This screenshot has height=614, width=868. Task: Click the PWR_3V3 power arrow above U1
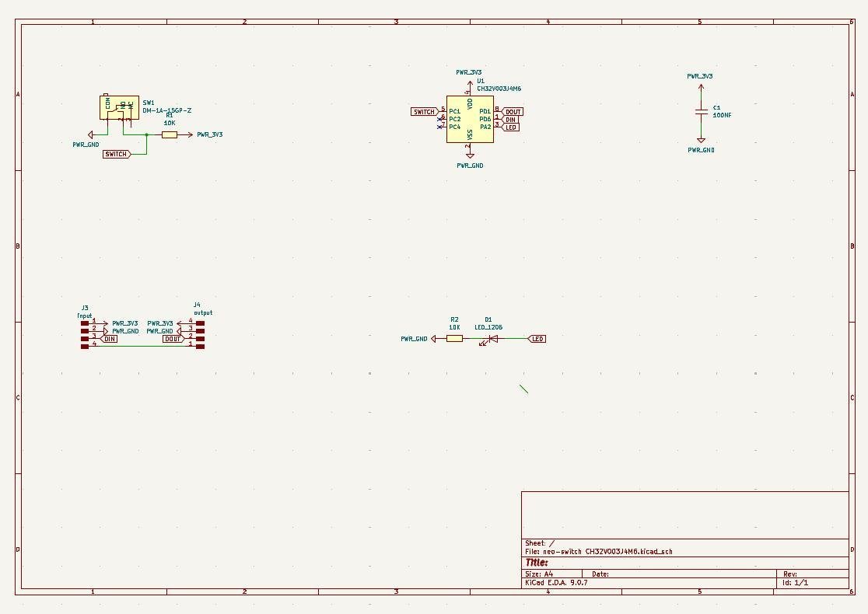pyautogui.click(x=470, y=83)
